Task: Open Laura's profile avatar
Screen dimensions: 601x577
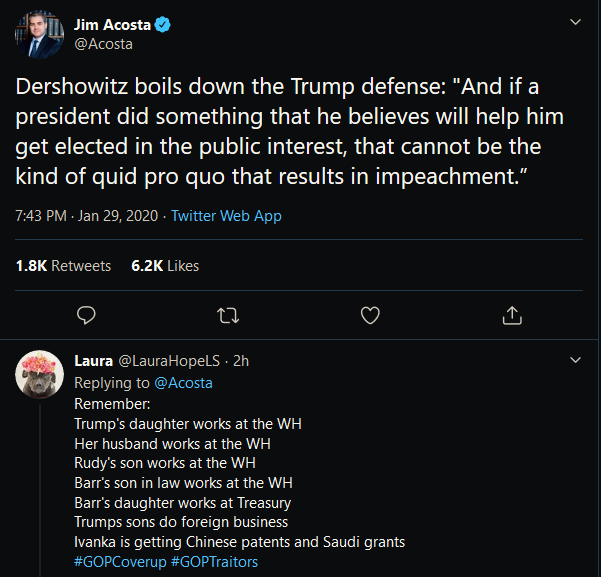Action: 40,374
